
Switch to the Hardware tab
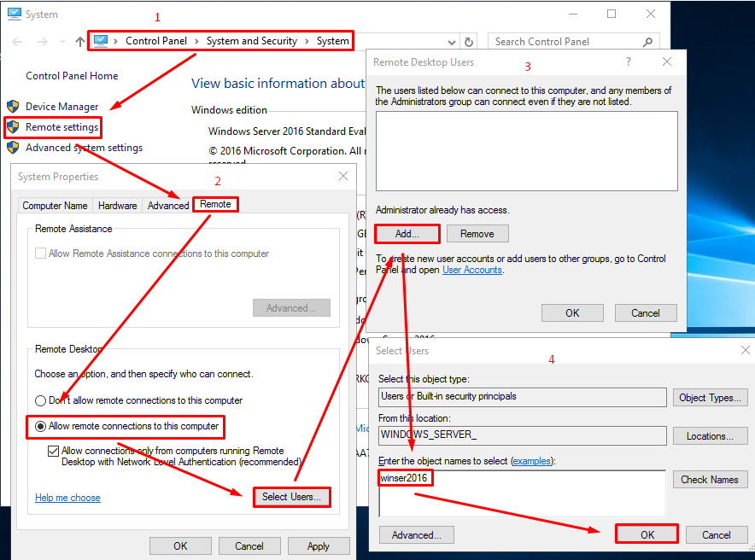point(118,206)
